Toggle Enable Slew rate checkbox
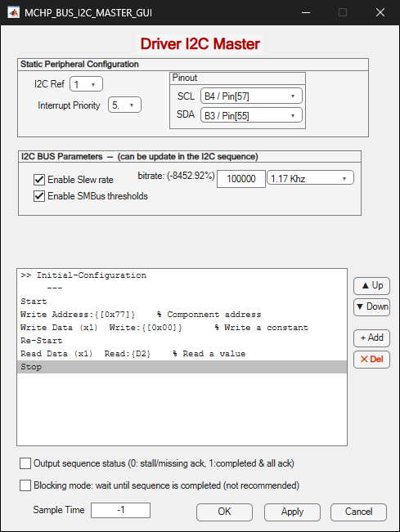This screenshot has width=400, height=532. (39, 180)
